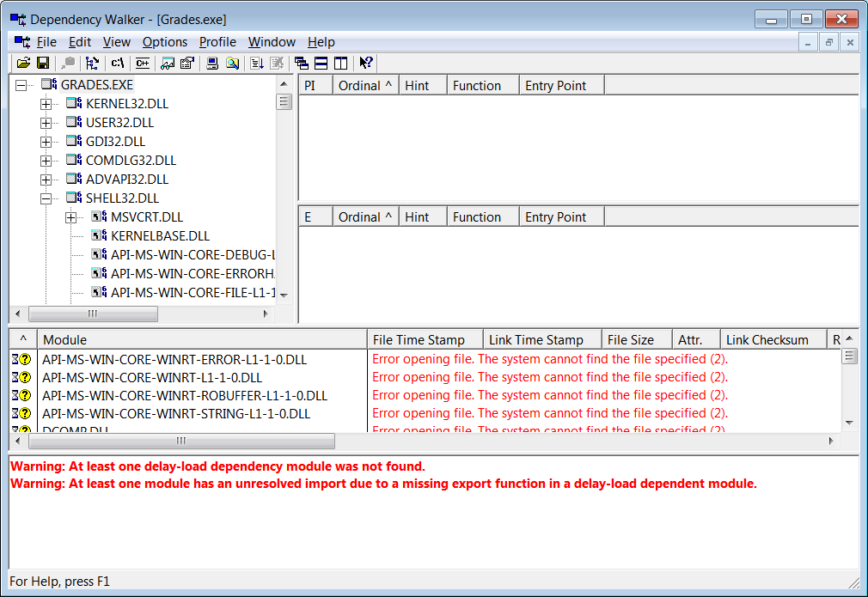Select the API-MS-WIN-CORE-FILE-L1-1 tree item
Viewport: 868px width, 597px height.
click(x=193, y=293)
